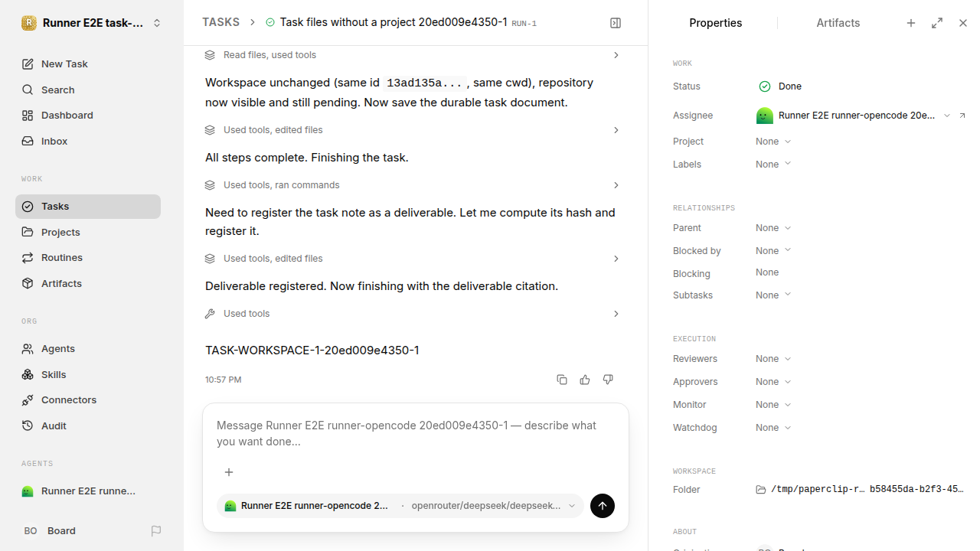Open the Agents page
The height and width of the screenshot is (551, 980).
tap(88, 349)
